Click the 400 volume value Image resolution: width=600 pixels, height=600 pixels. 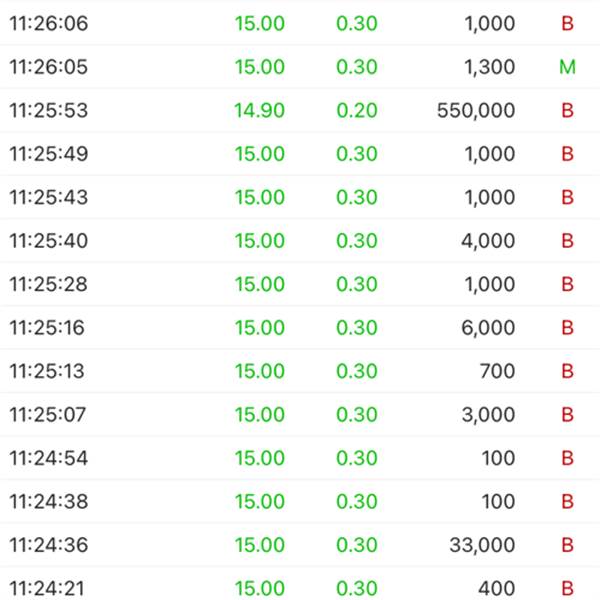pyautogui.click(x=496, y=589)
